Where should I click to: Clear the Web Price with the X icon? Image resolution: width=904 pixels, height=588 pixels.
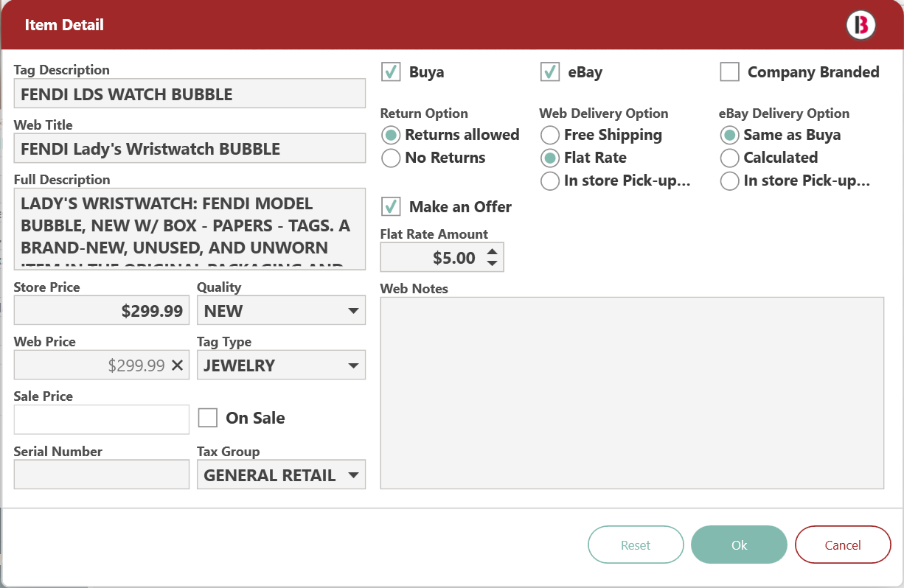tap(178, 365)
